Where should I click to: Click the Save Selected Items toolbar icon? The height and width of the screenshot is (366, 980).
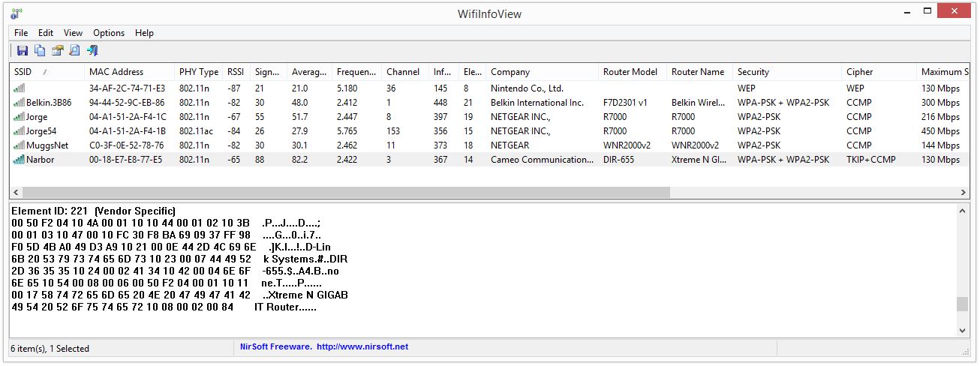point(23,50)
